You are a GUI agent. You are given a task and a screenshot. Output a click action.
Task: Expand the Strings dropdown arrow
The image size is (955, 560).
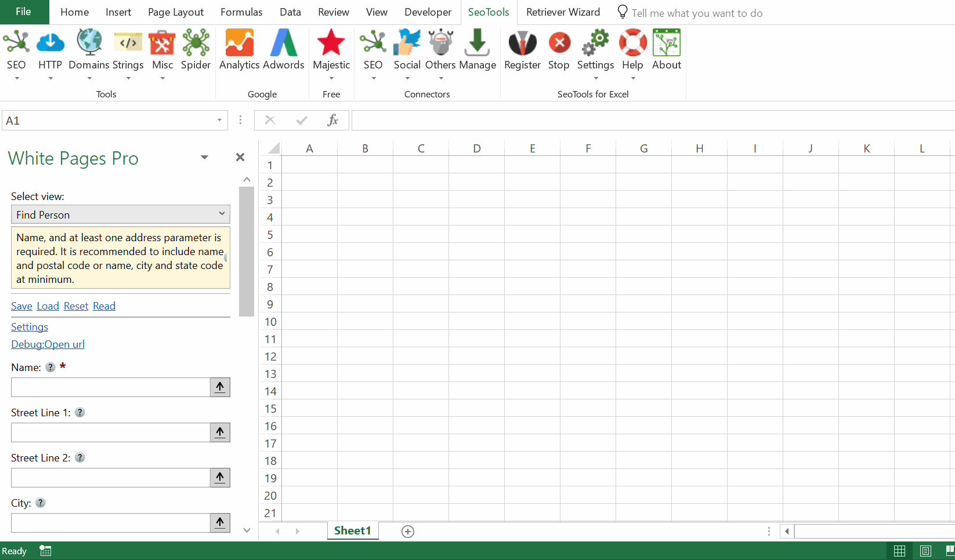(128, 78)
